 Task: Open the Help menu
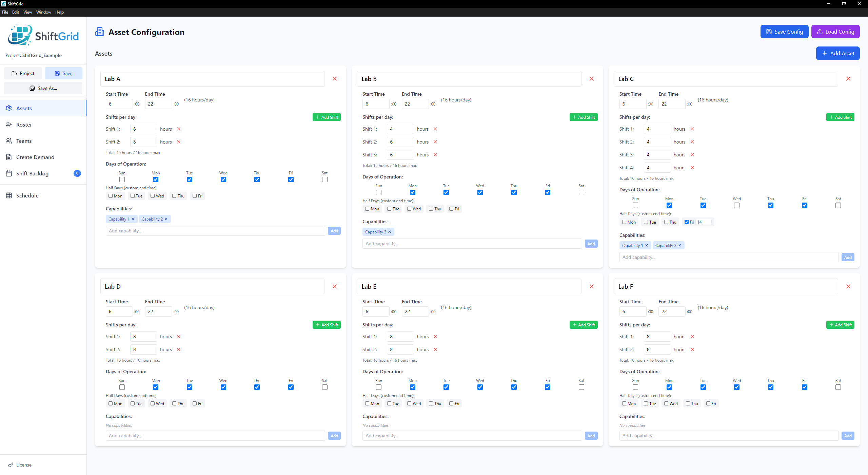(59, 12)
